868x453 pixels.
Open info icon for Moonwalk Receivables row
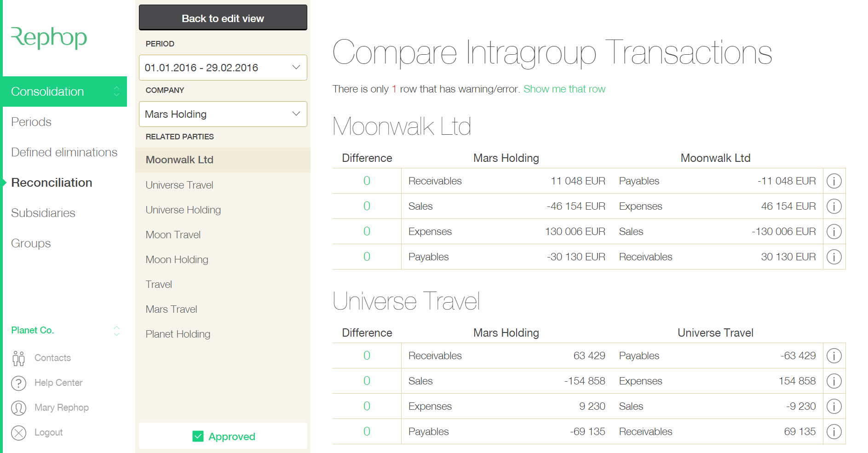834,181
